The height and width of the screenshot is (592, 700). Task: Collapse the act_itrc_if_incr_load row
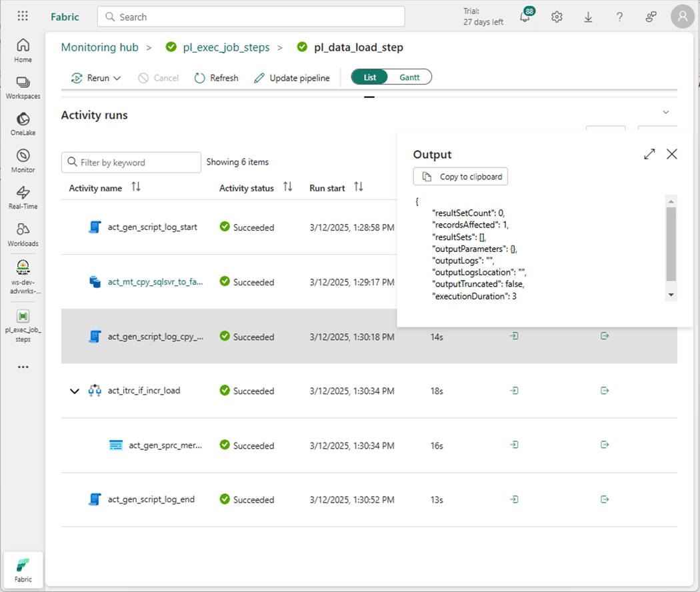[74, 391]
